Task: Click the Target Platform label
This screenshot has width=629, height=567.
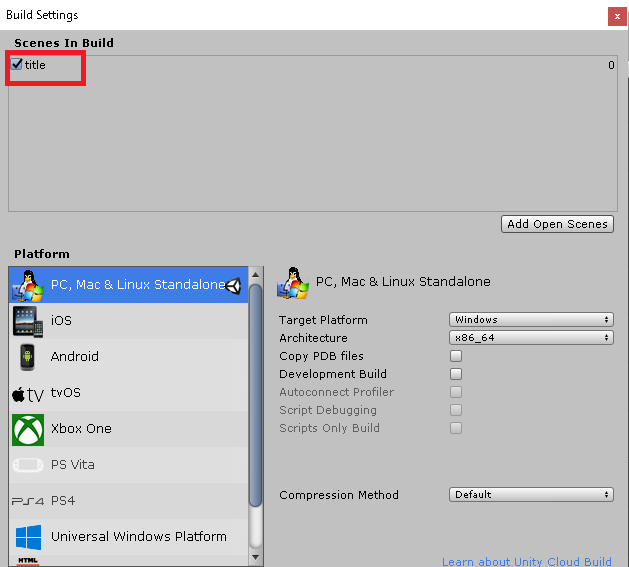Action: 323,320
